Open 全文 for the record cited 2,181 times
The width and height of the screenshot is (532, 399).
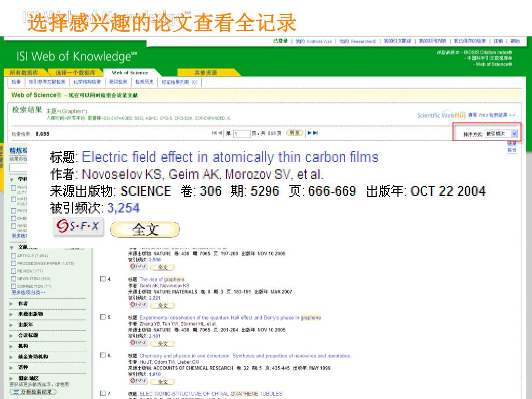[163, 343]
